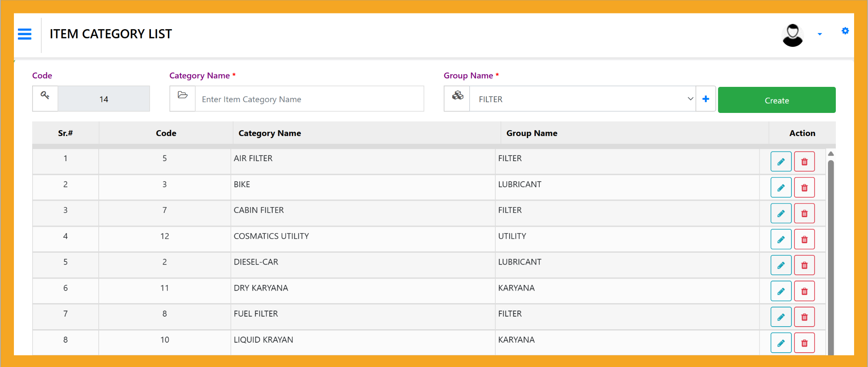Open the hamburger navigation menu
This screenshot has width=868, height=367.
tap(24, 34)
